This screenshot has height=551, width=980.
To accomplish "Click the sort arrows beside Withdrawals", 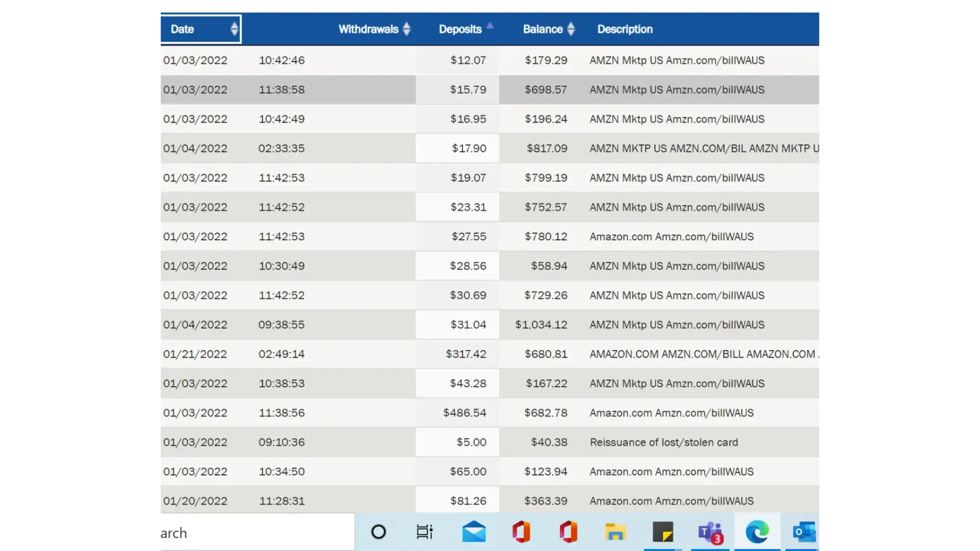I will 407,29.
